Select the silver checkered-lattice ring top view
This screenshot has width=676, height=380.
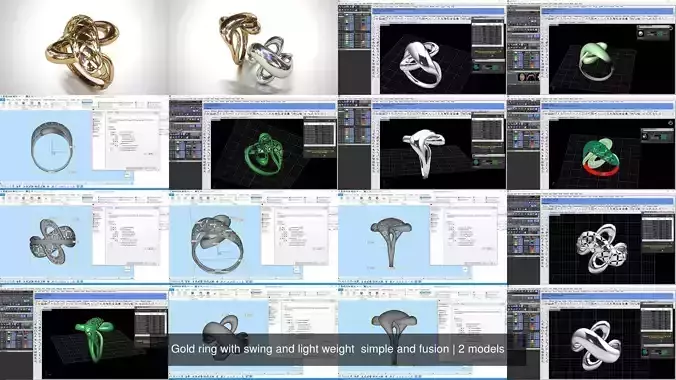[592, 237]
